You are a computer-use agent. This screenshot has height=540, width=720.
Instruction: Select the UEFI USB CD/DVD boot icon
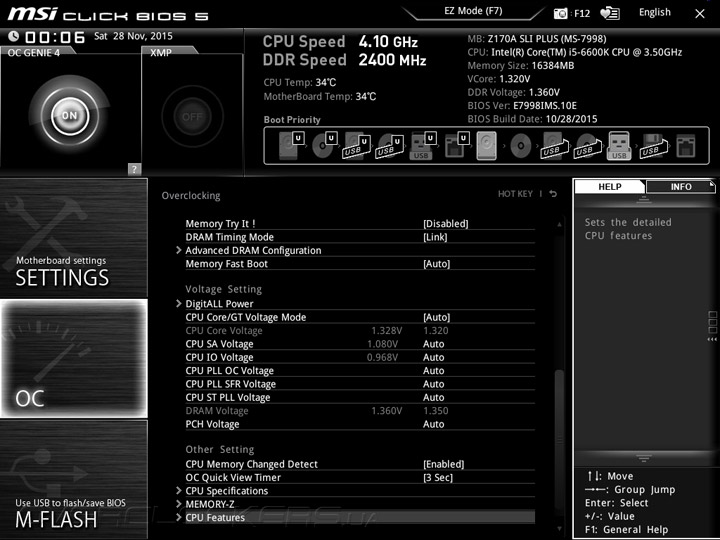[x=390, y=146]
